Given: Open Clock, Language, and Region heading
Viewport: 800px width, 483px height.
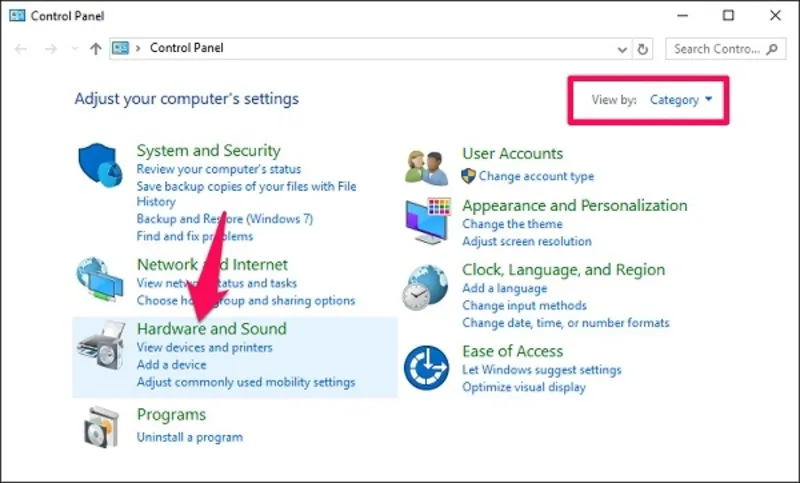Looking at the screenshot, I should 563,270.
